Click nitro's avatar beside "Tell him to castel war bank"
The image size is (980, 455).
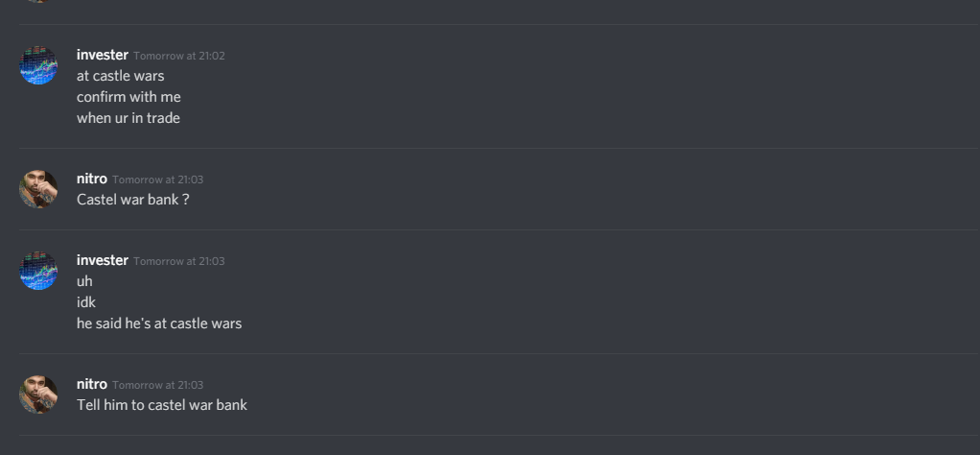click(x=38, y=395)
